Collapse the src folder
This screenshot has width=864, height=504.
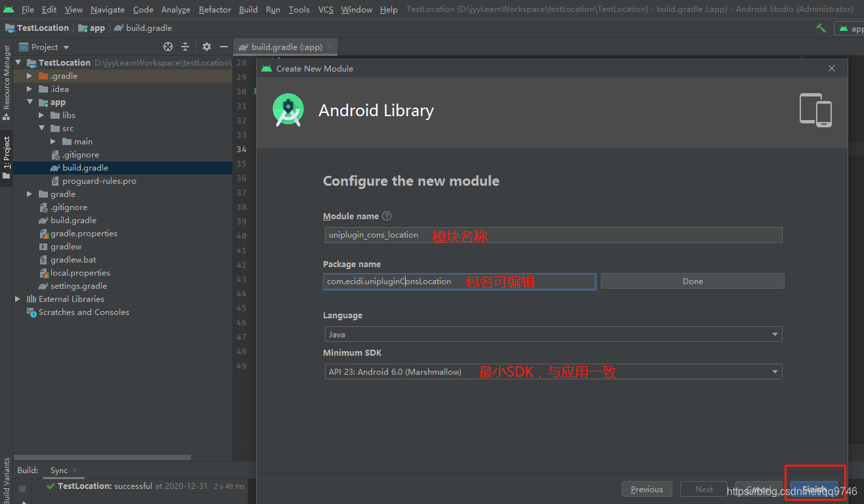click(x=41, y=129)
